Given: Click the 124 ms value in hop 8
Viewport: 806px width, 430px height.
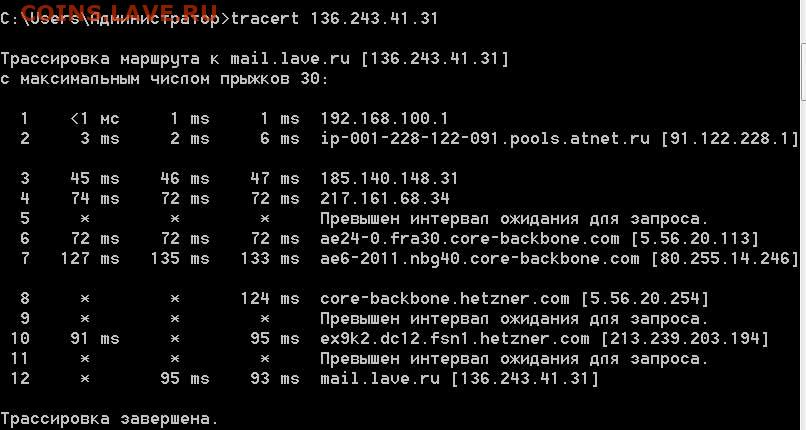Looking at the screenshot, I should (270, 298).
